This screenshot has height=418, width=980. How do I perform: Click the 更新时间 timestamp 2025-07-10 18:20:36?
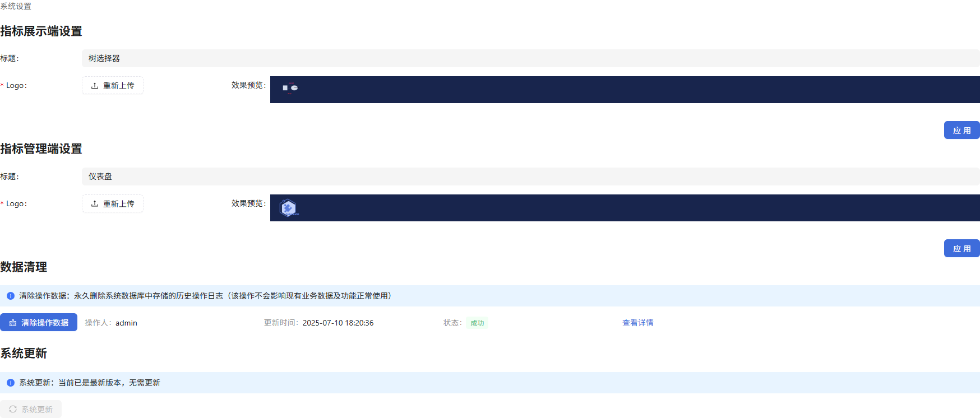[338, 323]
